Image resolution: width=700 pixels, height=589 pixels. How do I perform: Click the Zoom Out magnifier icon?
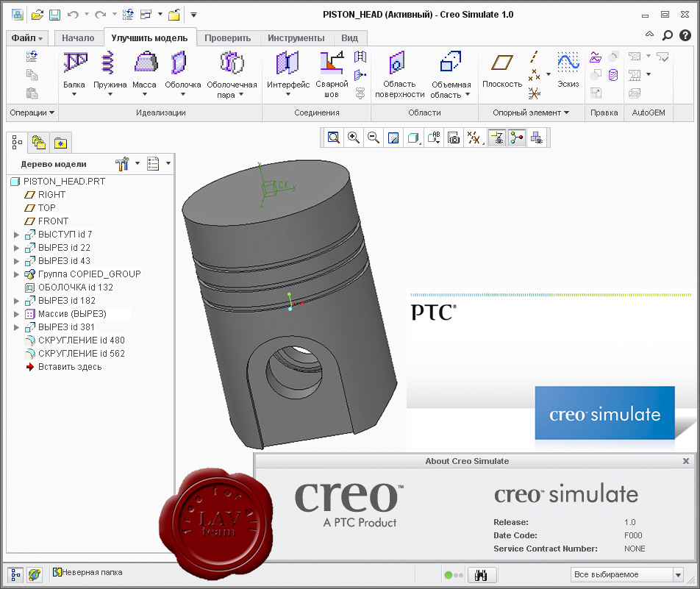(374, 138)
